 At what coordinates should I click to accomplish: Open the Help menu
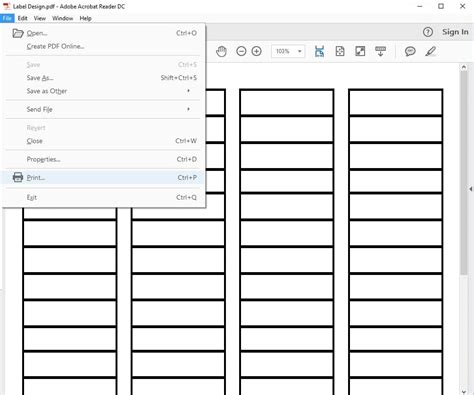point(85,18)
